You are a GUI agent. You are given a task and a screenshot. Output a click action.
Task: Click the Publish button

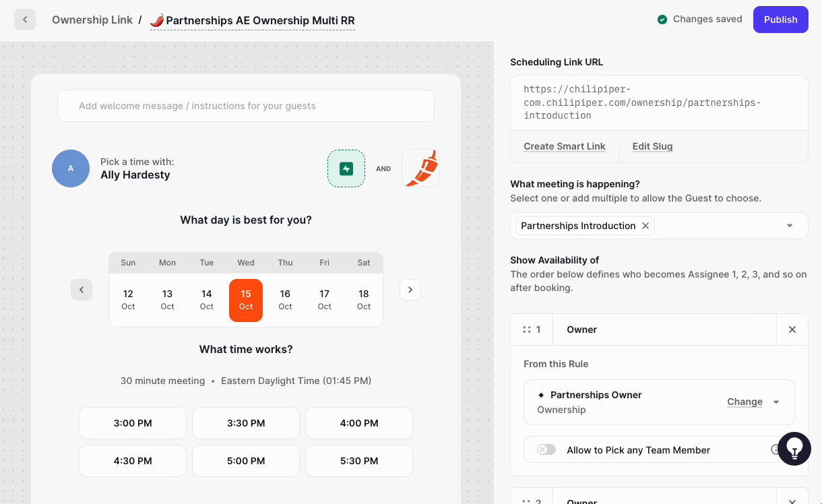(x=780, y=20)
